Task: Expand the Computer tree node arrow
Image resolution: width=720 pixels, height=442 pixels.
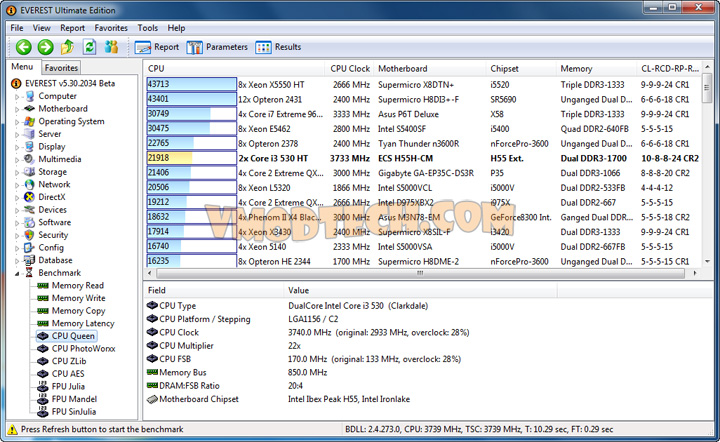Action: (x=17, y=97)
